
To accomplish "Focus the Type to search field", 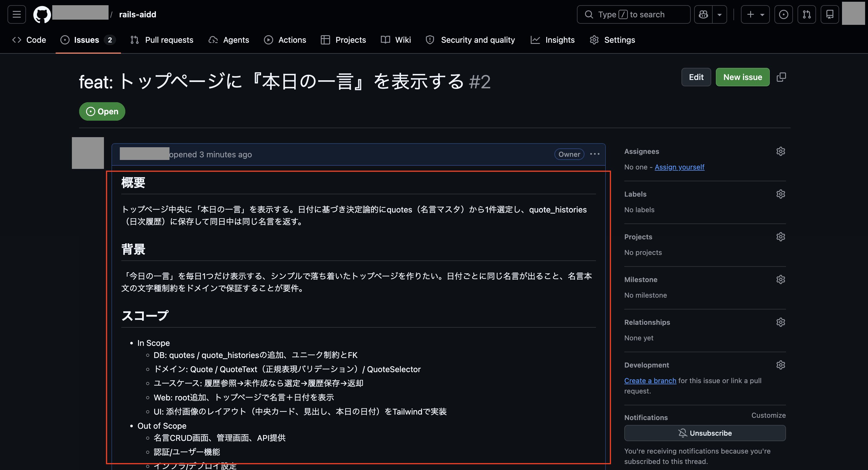I will tap(634, 14).
